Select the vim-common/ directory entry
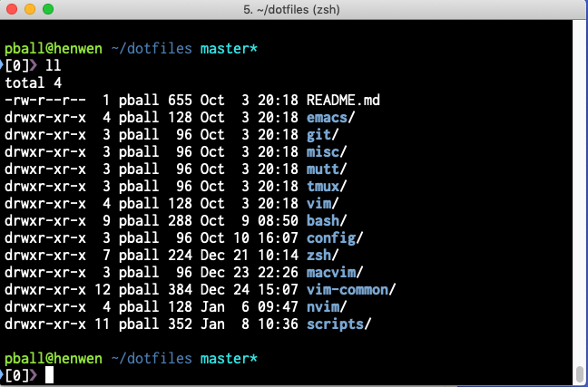Screen dimensions: 588x387 [x=350, y=289]
